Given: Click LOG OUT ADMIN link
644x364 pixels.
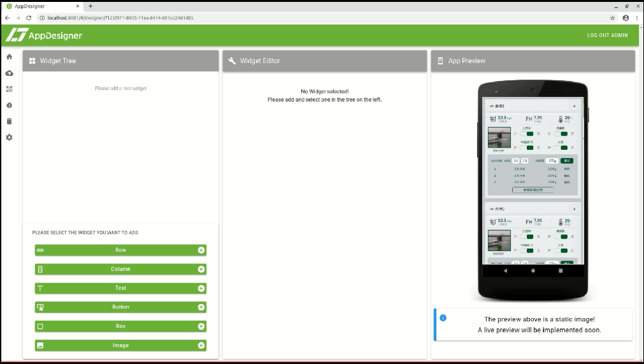Looking at the screenshot, I should click(x=607, y=36).
